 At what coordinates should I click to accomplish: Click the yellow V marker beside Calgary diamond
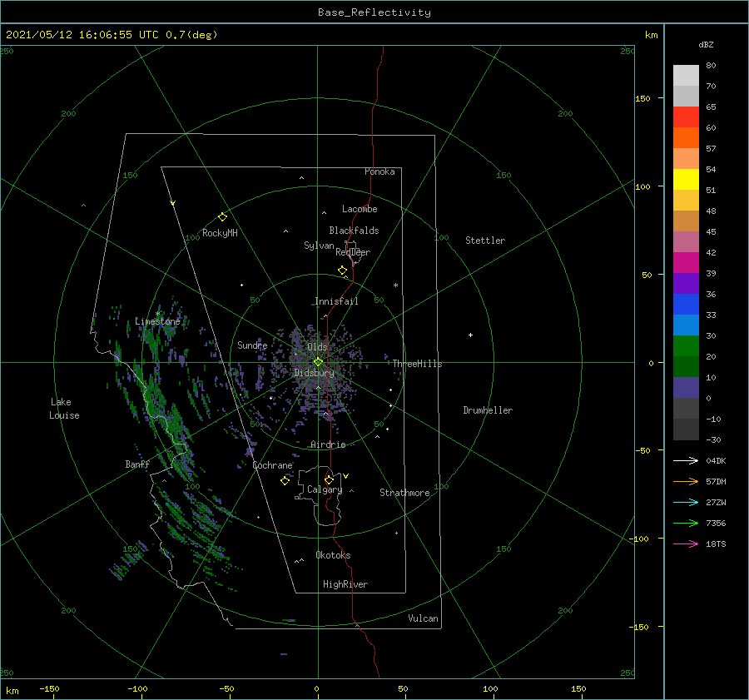click(x=345, y=476)
